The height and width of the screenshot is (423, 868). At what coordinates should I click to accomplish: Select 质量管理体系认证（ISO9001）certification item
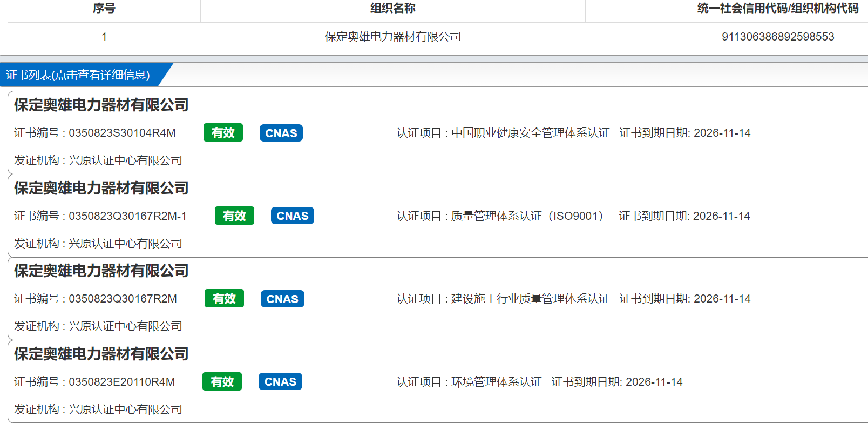tap(526, 216)
